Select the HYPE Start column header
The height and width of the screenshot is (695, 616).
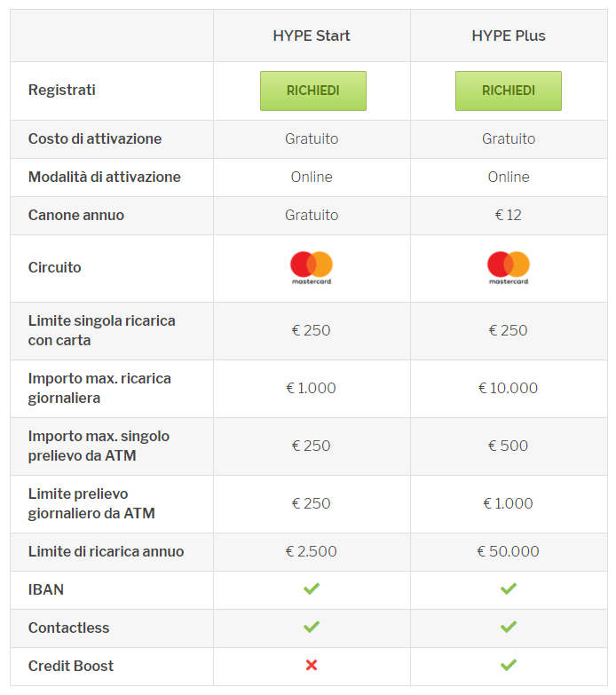tap(312, 36)
